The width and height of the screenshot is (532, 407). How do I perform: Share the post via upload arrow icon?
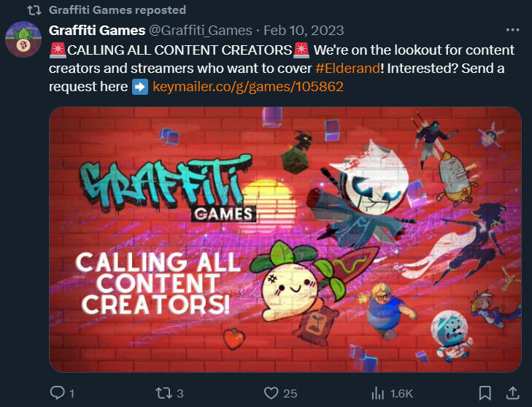coord(512,392)
